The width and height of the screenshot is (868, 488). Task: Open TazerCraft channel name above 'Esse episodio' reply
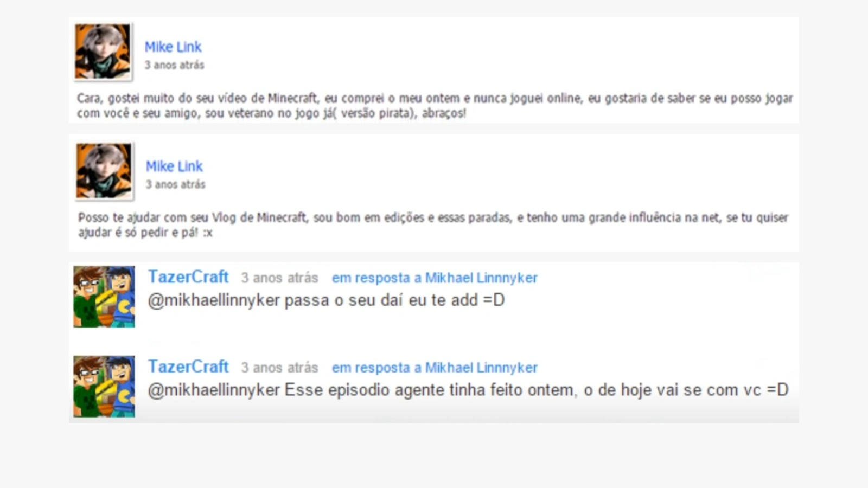(188, 367)
